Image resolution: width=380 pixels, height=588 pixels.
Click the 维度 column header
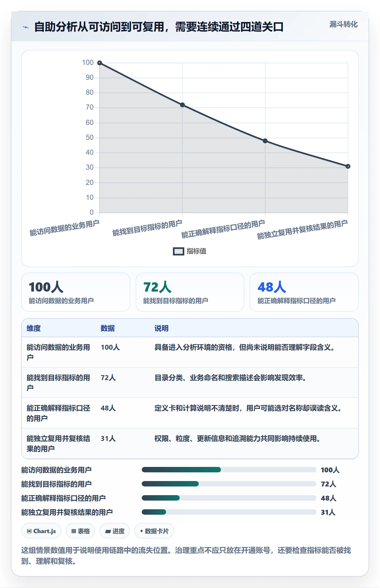click(x=34, y=328)
